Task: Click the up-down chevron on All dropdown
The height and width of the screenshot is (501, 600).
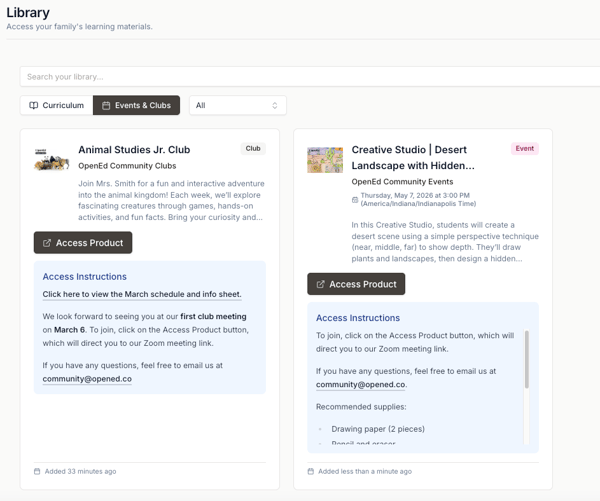Action: tap(275, 105)
